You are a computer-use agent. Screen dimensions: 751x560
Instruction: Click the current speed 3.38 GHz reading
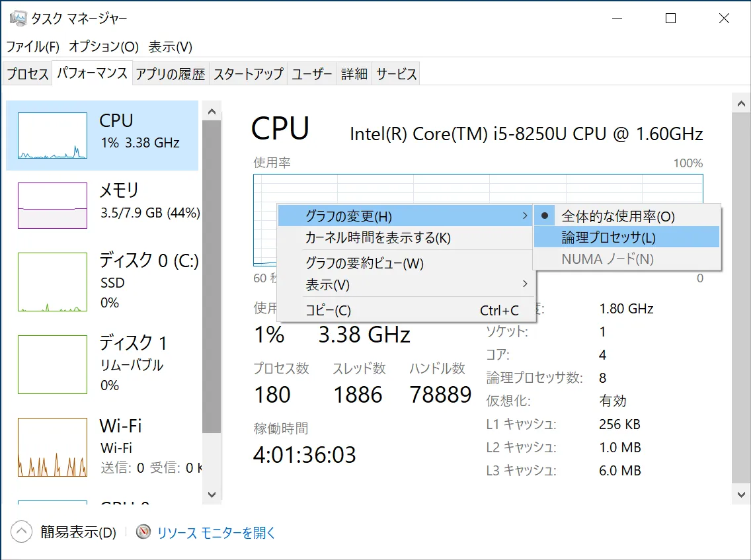point(364,335)
